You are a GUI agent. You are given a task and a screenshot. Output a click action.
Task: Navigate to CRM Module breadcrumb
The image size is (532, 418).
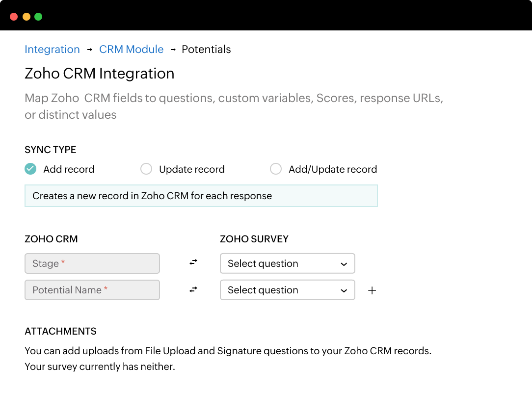(132, 50)
